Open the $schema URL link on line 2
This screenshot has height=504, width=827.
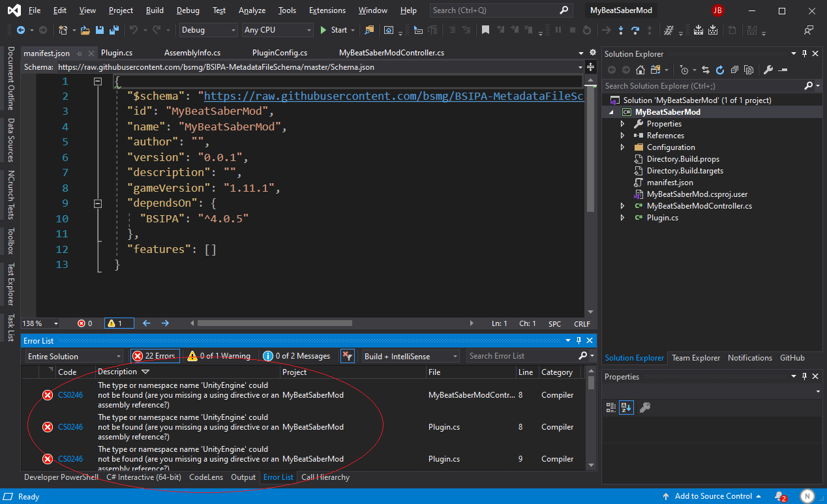394,96
